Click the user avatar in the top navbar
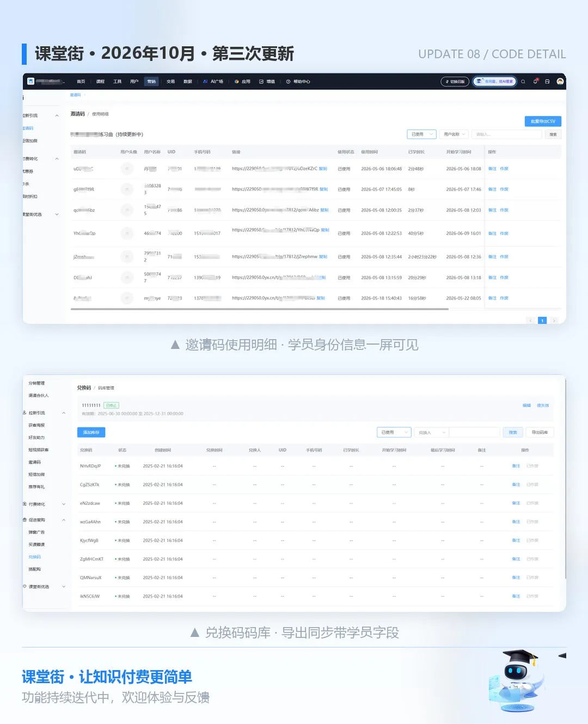 (560, 82)
